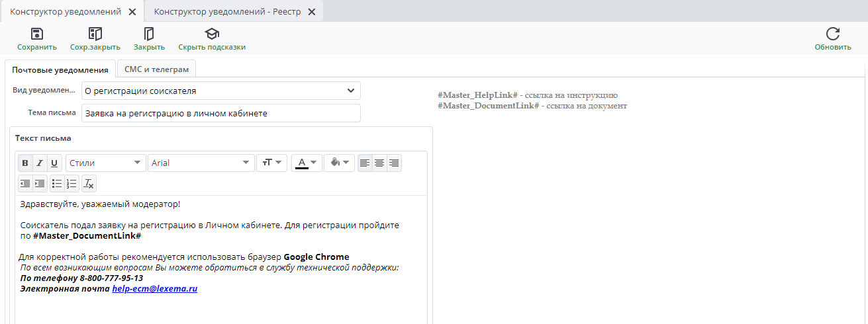Click the help-ecm@lexema.ru email link
The width and height of the screenshot is (868, 324).
click(x=155, y=289)
